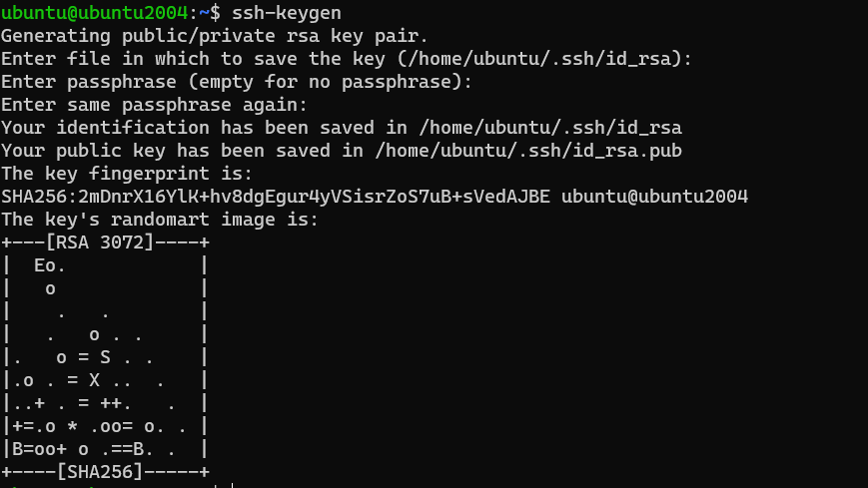This screenshot has height=488, width=868.
Task: Click the asterisk in the randomart
Action: click(72, 426)
